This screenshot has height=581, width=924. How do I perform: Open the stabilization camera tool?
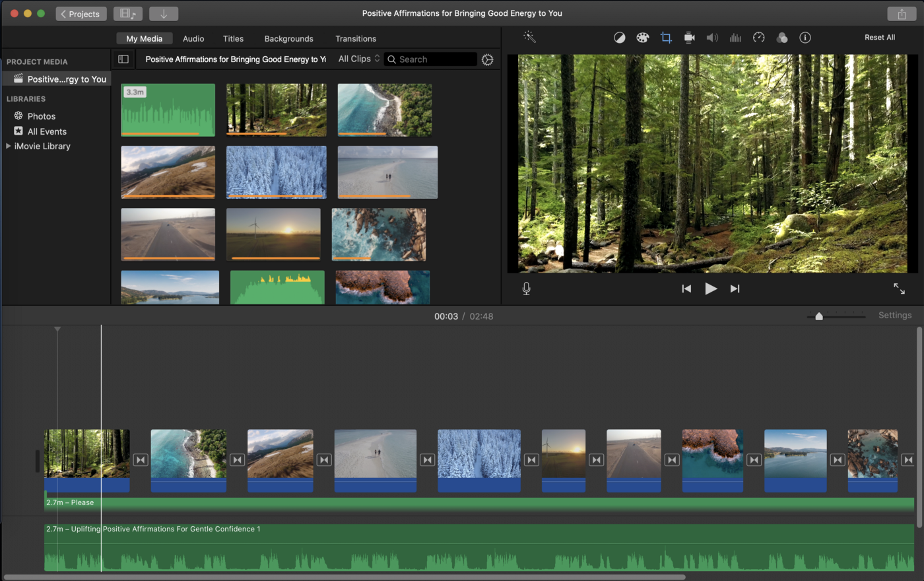click(689, 38)
